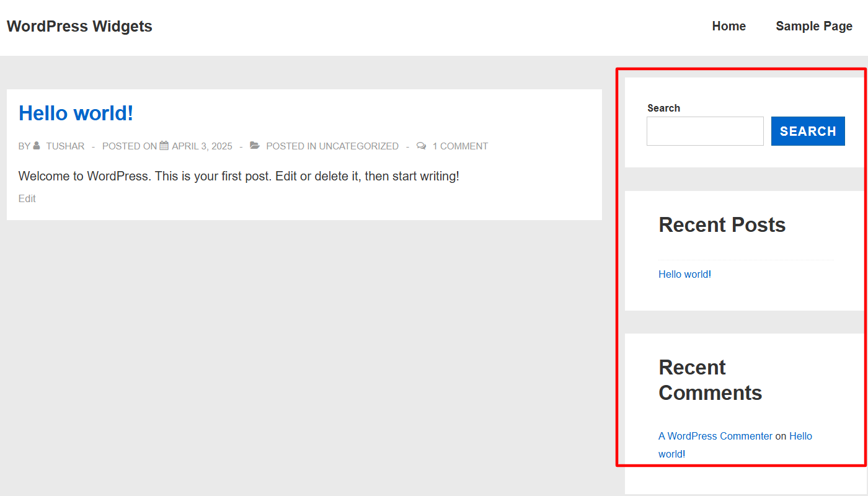Click the folder icon before Posted In
This screenshot has height=496, width=868.
click(x=255, y=146)
